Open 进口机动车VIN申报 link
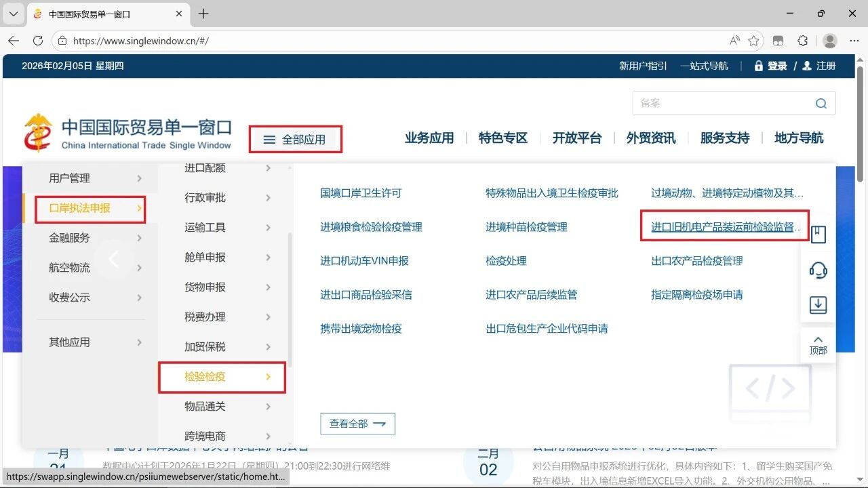868x488 pixels. click(x=364, y=261)
